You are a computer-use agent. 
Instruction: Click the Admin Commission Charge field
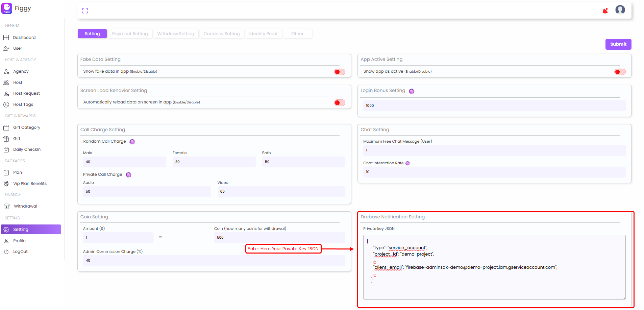pyautogui.click(x=214, y=261)
